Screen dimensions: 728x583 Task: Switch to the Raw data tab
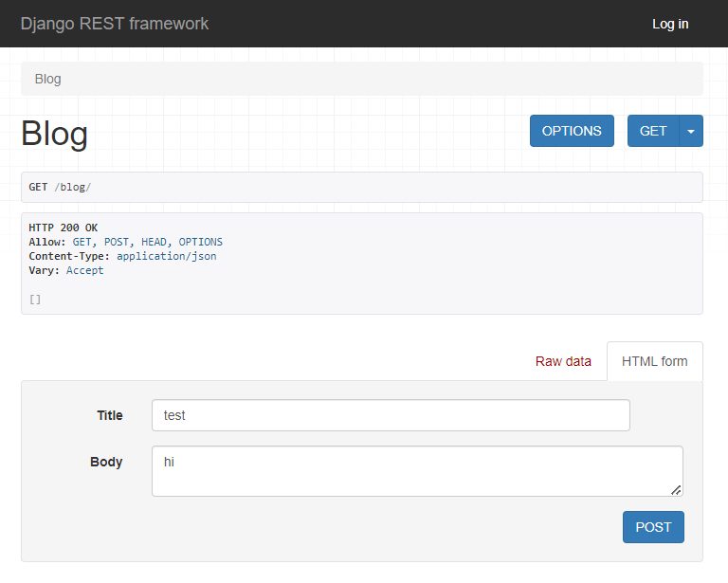tap(563, 361)
